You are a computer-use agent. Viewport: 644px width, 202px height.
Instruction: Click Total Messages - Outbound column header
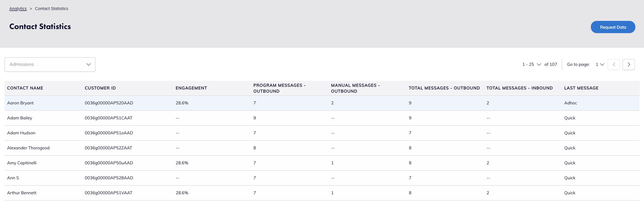[x=444, y=88]
